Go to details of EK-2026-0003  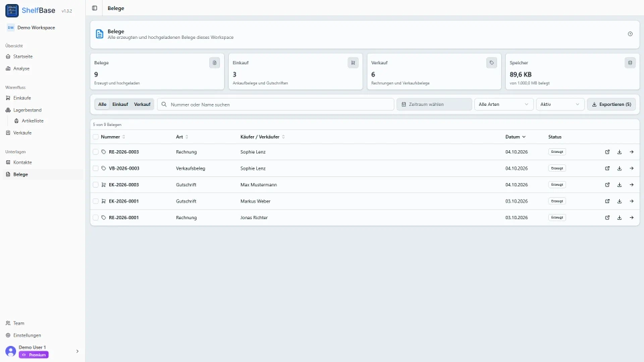[x=632, y=185]
